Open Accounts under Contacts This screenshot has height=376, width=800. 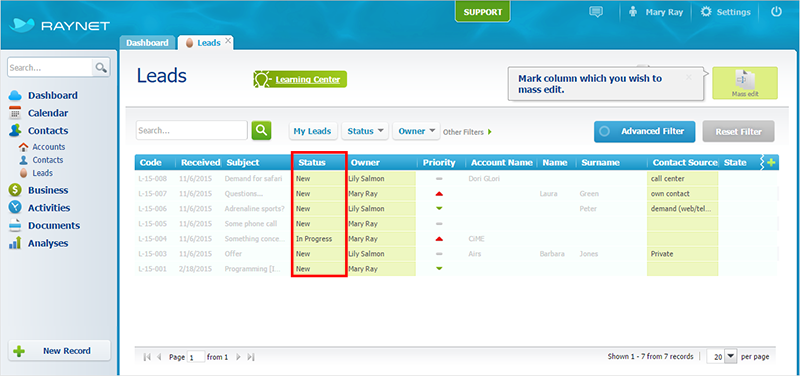(x=48, y=147)
